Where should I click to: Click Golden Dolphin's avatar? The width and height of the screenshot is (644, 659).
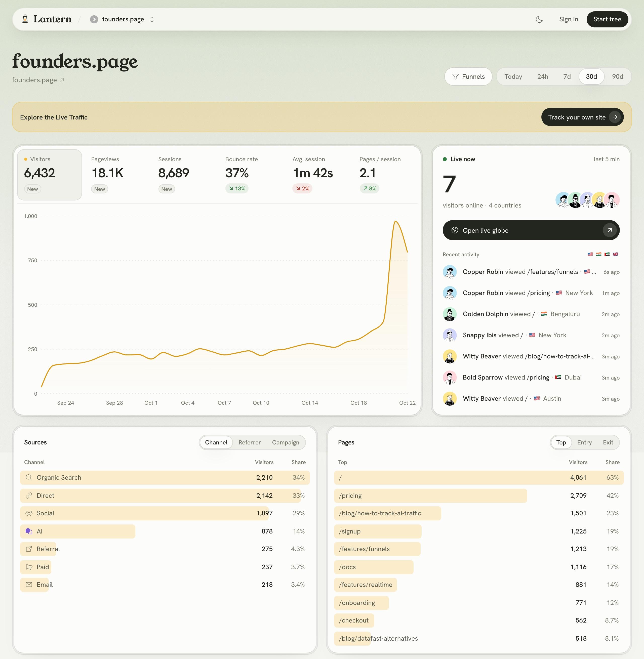click(x=450, y=314)
